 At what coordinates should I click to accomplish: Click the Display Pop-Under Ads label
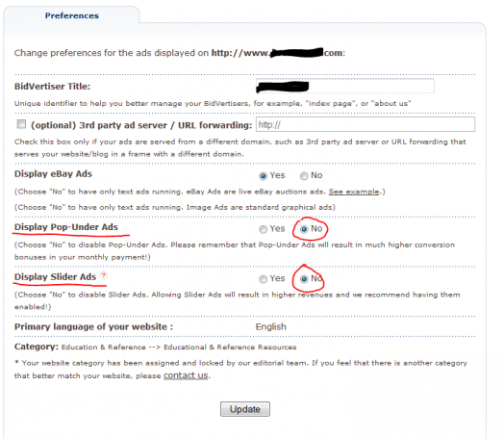(66, 227)
